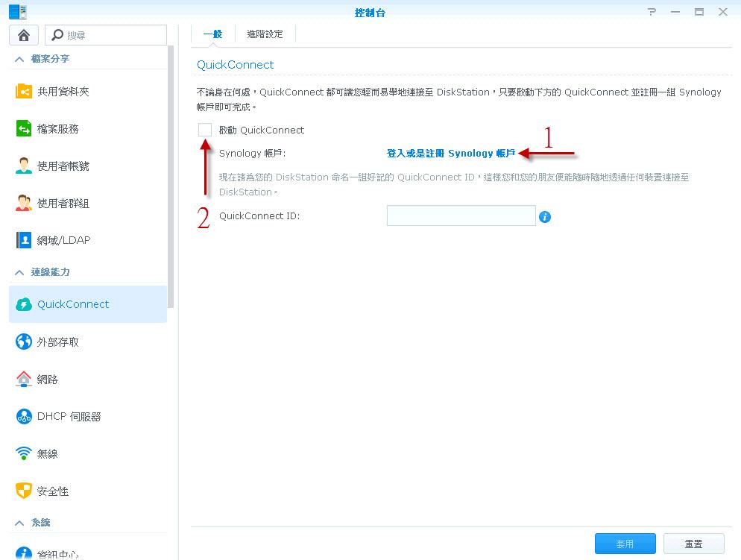Click the magnifier search icon
The image size is (741, 560).
(x=57, y=34)
